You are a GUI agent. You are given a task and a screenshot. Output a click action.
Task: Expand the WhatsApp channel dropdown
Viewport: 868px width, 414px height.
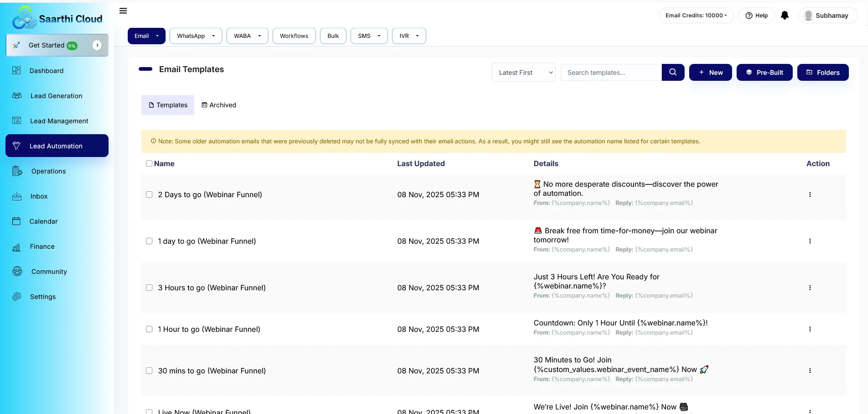[196, 36]
